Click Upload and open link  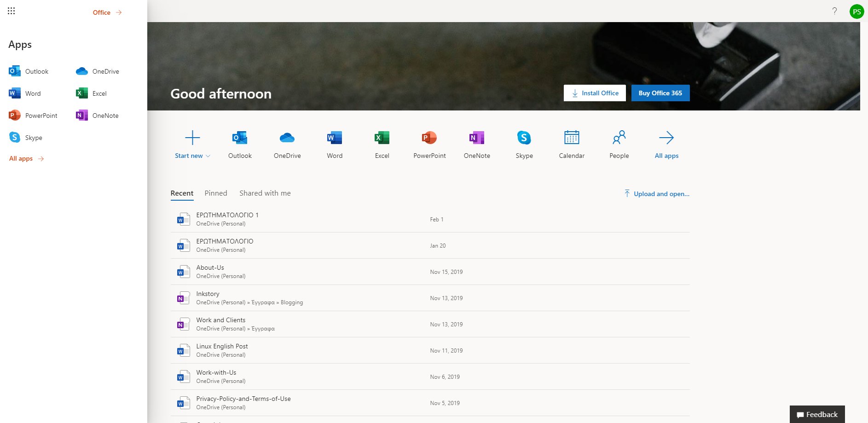[x=657, y=194]
